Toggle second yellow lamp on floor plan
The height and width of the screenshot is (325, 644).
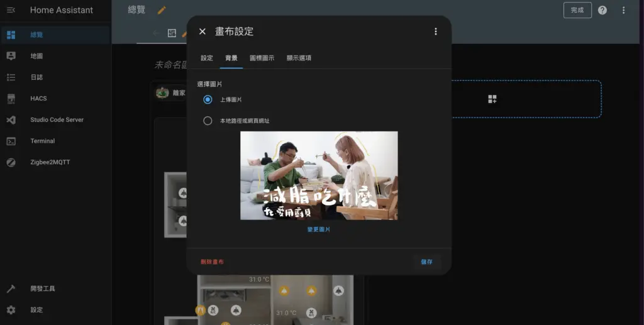point(311,291)
